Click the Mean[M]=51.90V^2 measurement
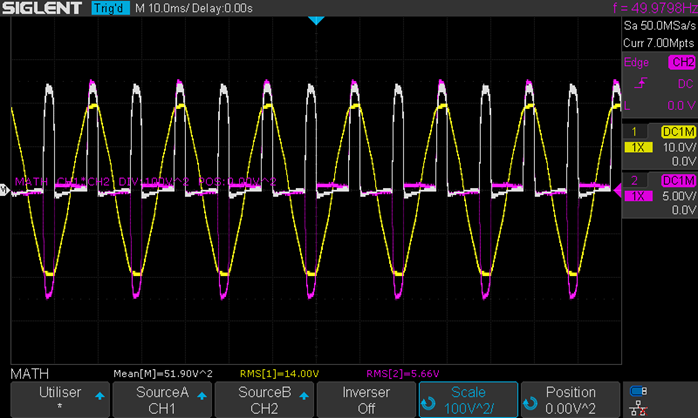The height and width of the screenshot is (419, 699). click(x=163, y=374)
